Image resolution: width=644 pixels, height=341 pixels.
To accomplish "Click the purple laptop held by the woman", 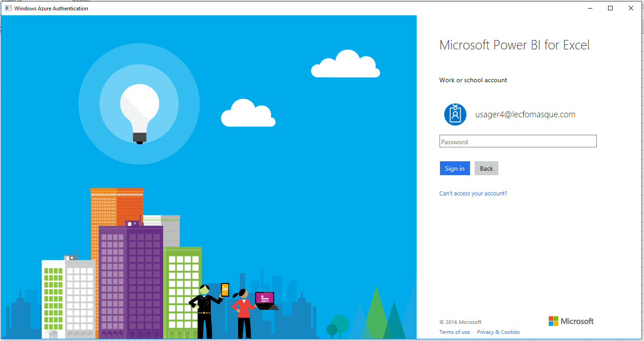I will pyautogui.click(x=265, y=299).
